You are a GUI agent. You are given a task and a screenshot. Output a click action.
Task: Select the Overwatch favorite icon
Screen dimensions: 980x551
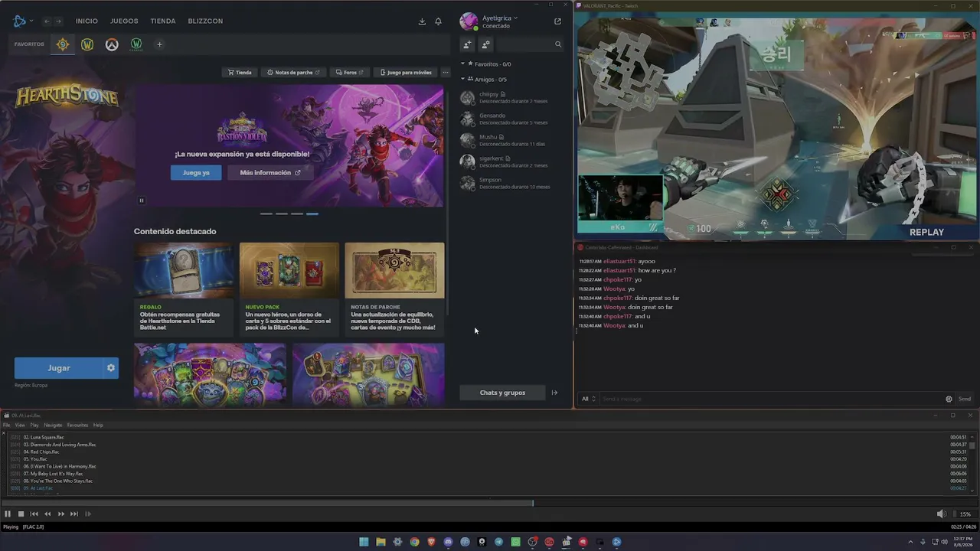(112, 44)
